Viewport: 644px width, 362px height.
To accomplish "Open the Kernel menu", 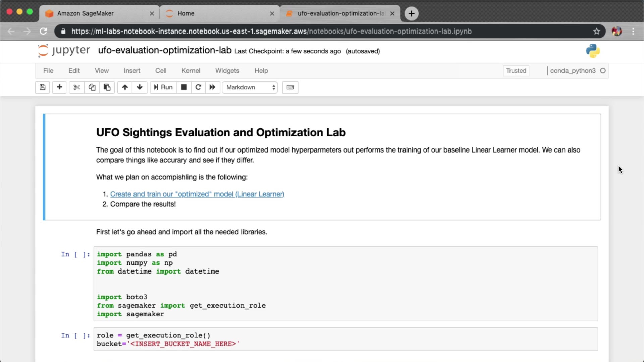I will coord(191,71).
